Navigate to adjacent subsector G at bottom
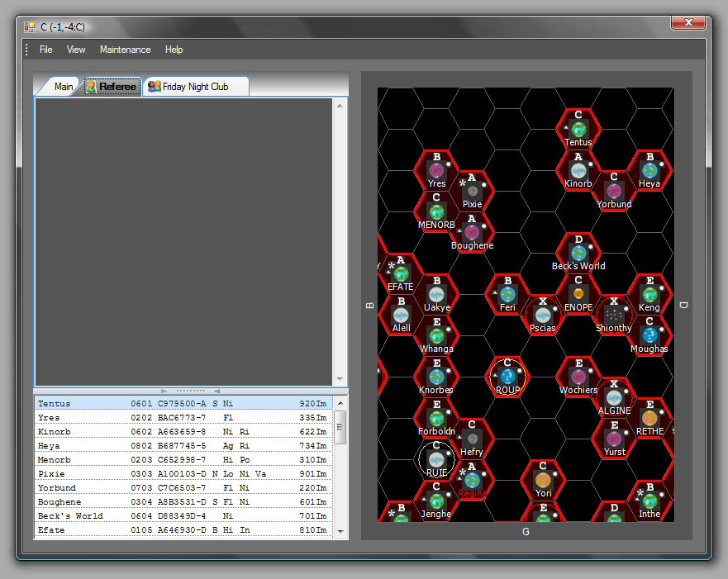728x579 pixels. coord(526,532)
